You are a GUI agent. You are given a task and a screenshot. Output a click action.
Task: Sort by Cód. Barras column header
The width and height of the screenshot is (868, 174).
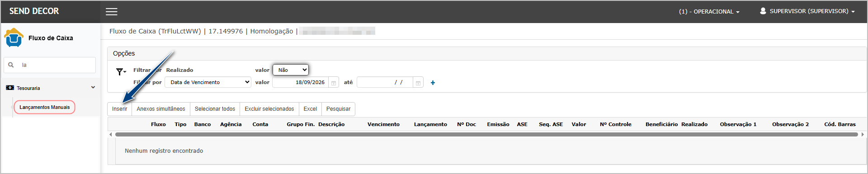840,124
